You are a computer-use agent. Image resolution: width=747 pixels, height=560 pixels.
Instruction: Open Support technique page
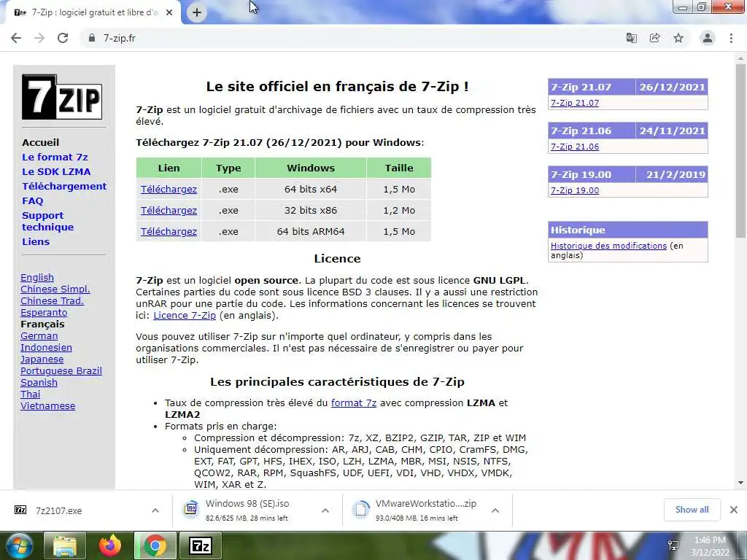click(x=47, y=221)
